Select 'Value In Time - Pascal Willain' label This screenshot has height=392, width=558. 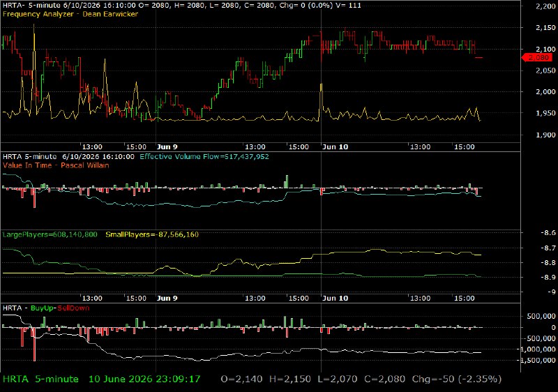(x=56, y=165)
